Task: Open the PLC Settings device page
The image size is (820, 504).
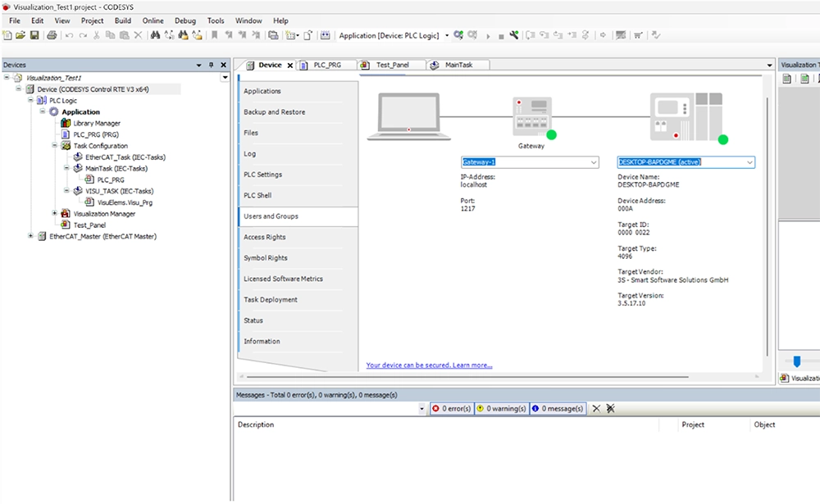Action: pyautogui.click(x=298, y=175)
